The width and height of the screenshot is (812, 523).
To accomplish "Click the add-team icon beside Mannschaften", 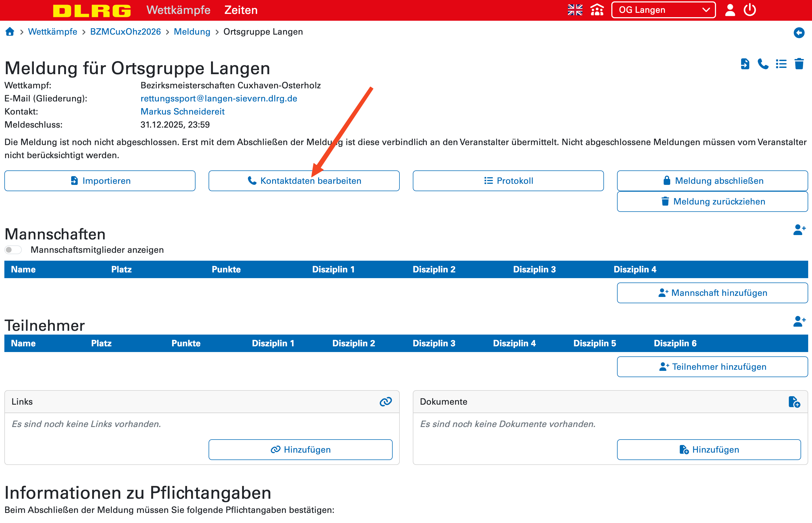I will coord(799,230).
